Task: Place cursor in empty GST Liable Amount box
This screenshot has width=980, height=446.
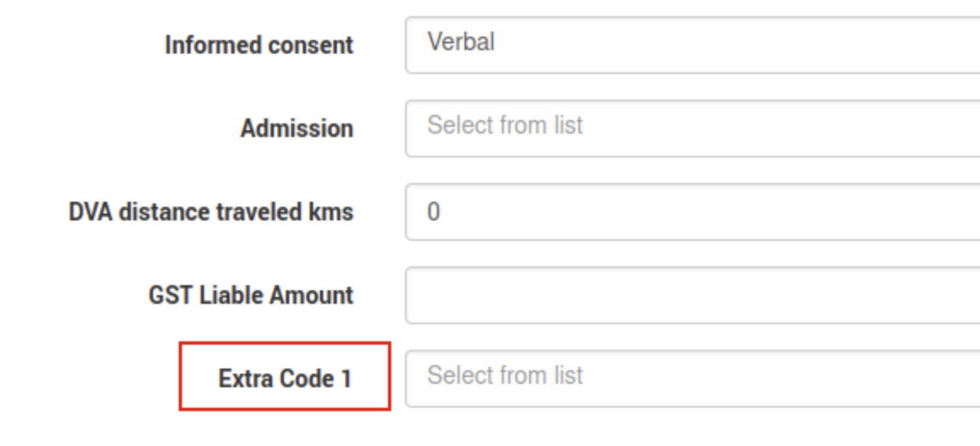Action: [x=595, y=295]
